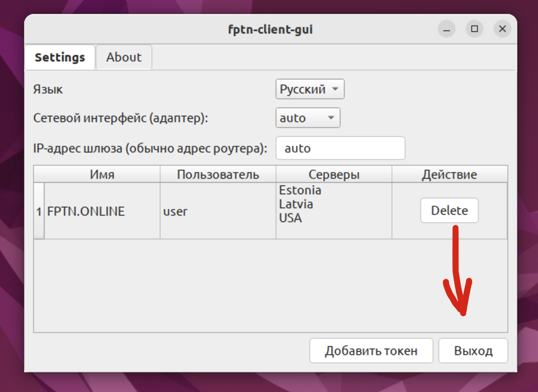The width and height of the screenshot is (538, 392).
Task: Click the gateway IP address field
Action: [340, 148]
